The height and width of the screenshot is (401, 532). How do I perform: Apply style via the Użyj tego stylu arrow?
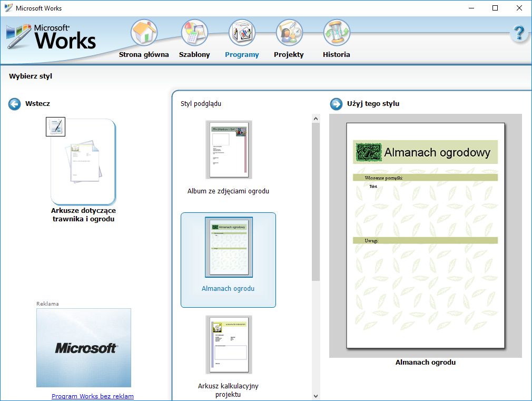click(x=337, y=104)
